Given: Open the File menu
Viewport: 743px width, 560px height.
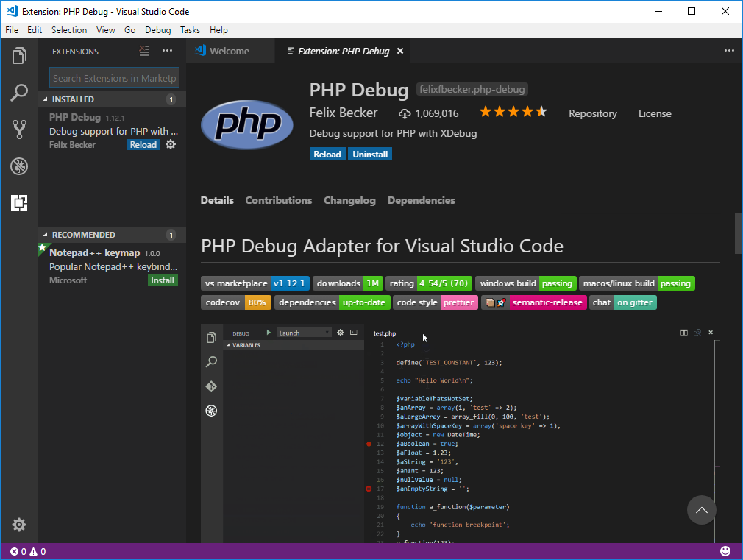Looking at the screenshot, I should tap(12, 30).
